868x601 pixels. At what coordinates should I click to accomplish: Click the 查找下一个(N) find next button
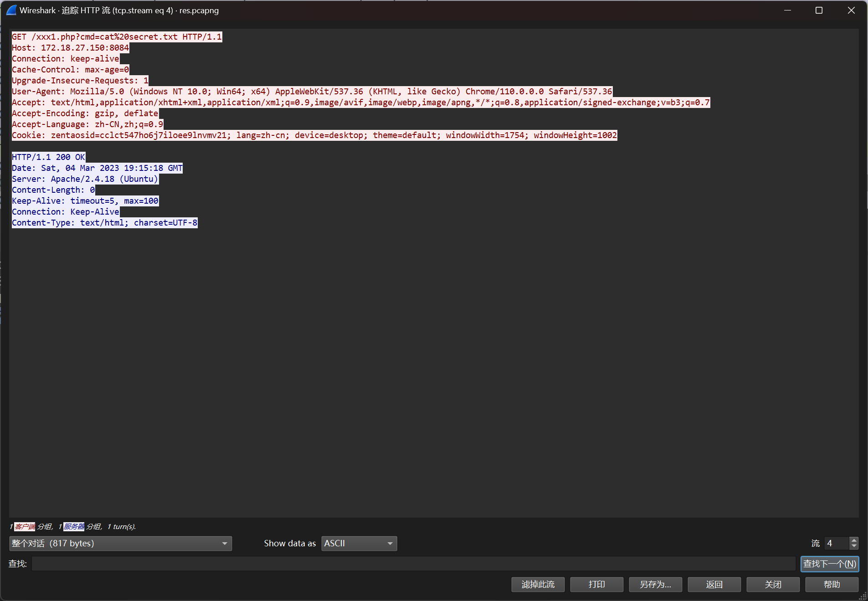pyautogui.click(x=830, y=564)
